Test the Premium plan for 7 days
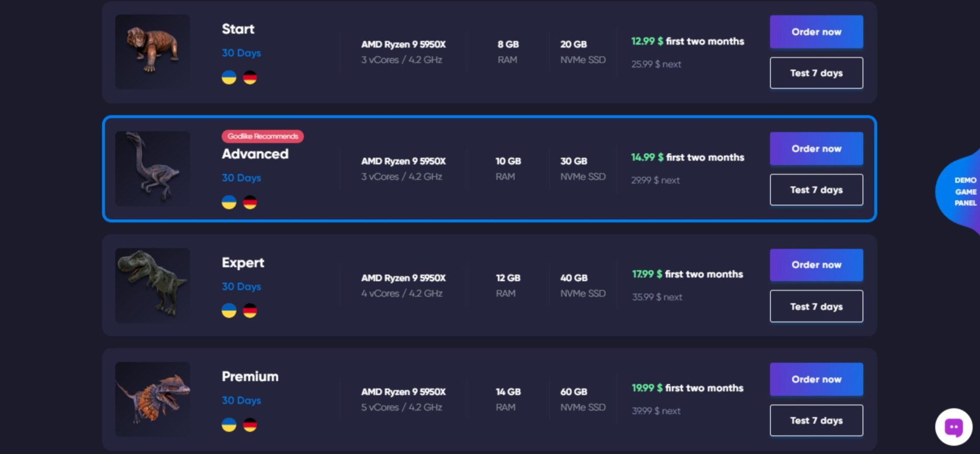This screenshot has height=454, width=980. 816,420
